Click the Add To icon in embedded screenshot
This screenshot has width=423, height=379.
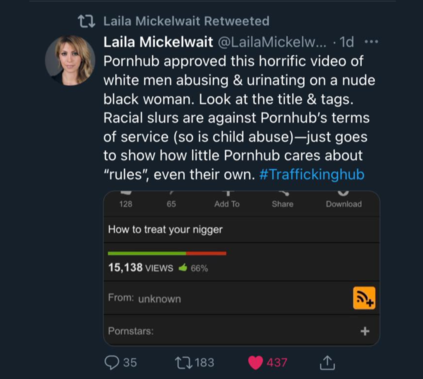tap(227, 199)
